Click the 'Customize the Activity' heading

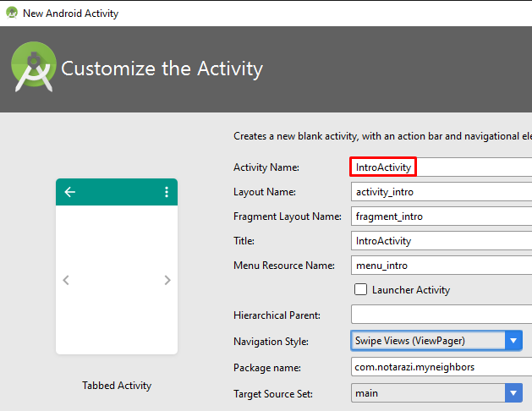162,68
